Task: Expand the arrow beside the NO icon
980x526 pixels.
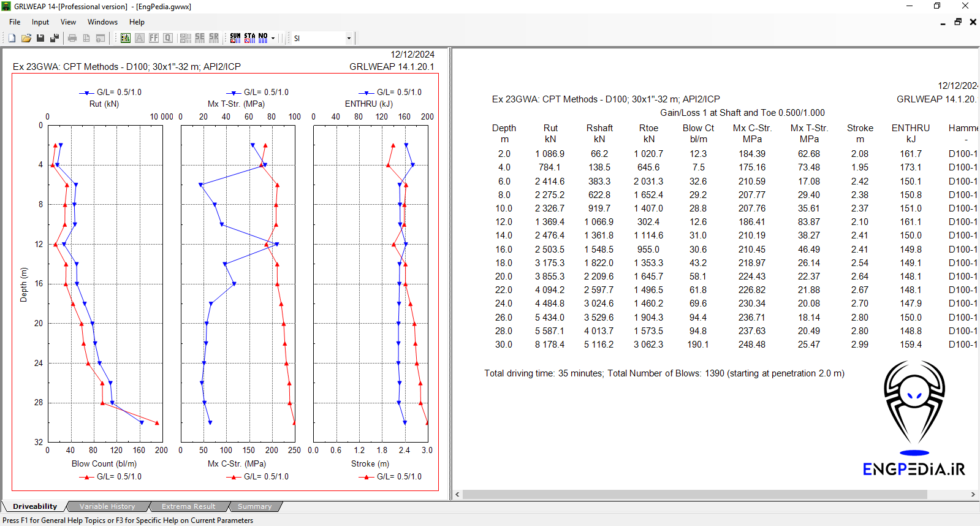Action: click(273, 38)
